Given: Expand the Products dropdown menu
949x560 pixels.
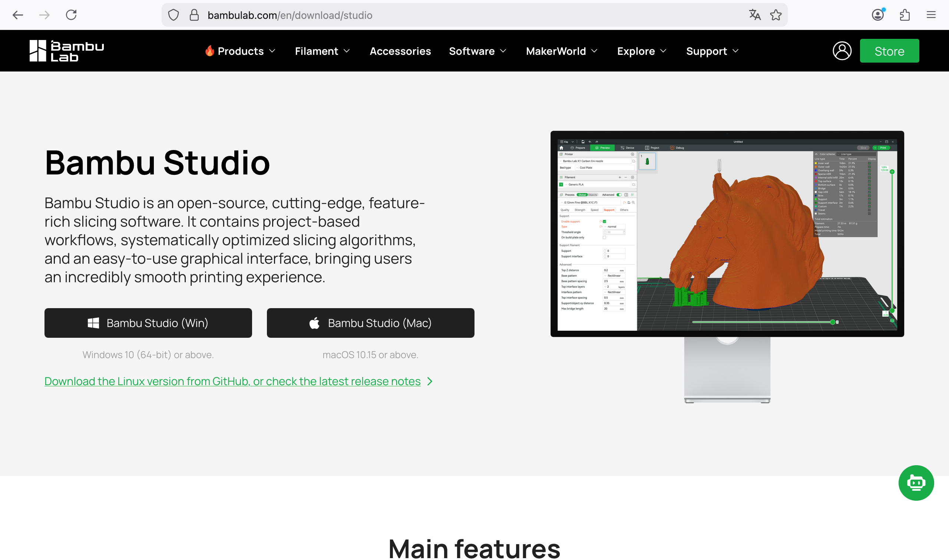Looking at the screenshot, I should coord(240,51).
